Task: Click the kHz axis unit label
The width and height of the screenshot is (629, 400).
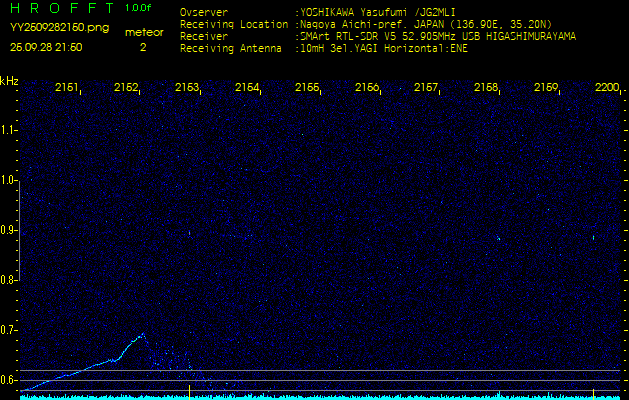Action: tap(10, 81)
